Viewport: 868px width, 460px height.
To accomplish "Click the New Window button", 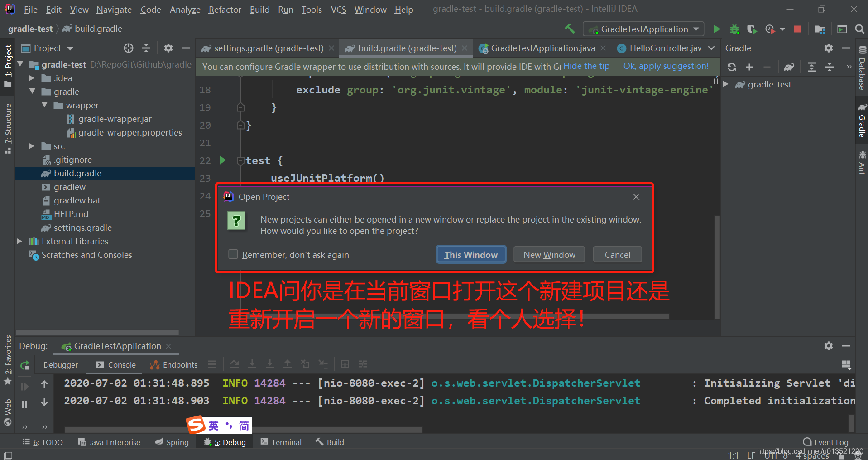I will [x=549, y=255].
